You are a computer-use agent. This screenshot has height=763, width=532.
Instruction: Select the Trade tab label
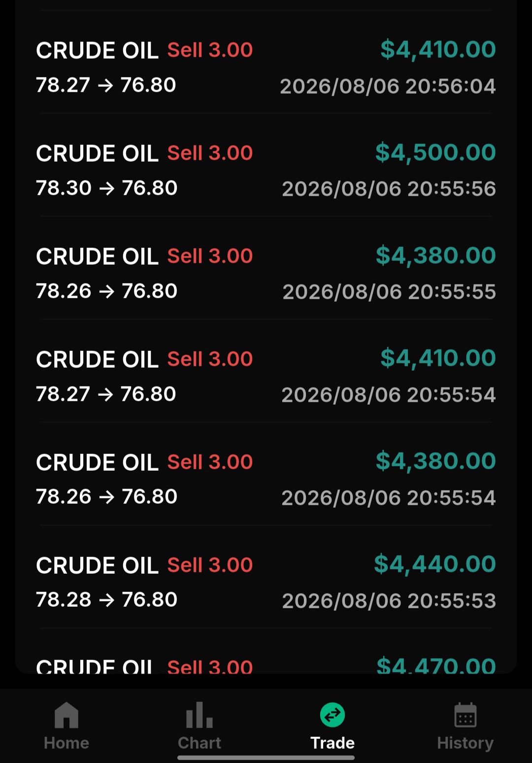(x=332, y=743)
